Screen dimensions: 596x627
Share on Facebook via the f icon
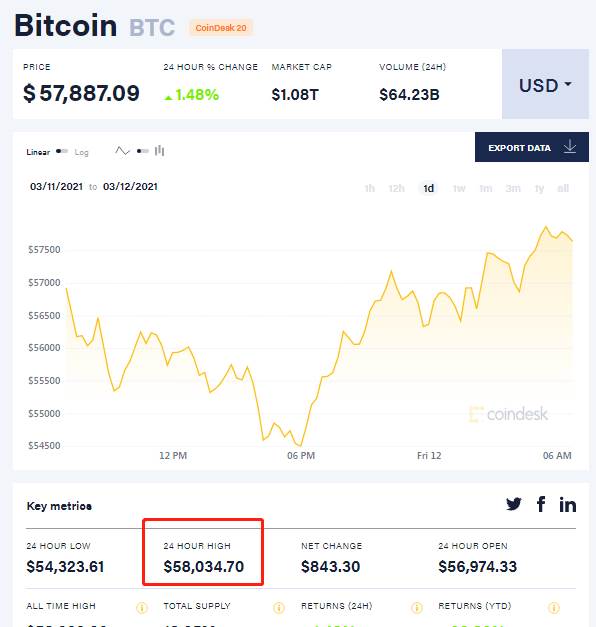[541, 504]
